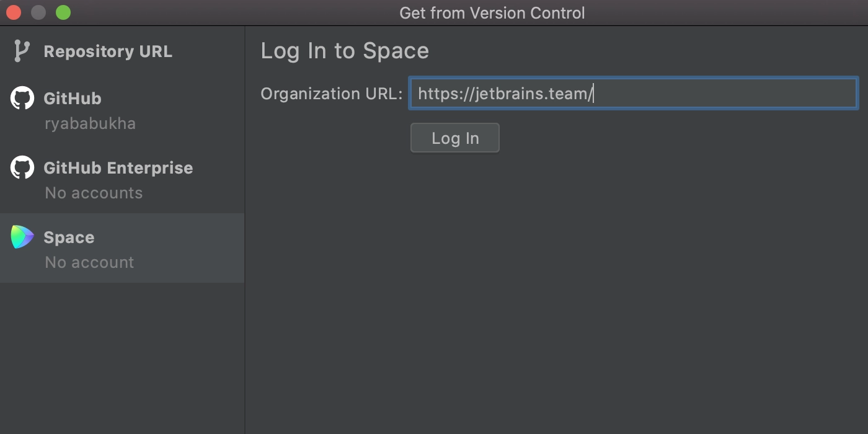This screenshot has height=434, width=868.
Task: Click the green maximize window button
Action: pos(63,12)
